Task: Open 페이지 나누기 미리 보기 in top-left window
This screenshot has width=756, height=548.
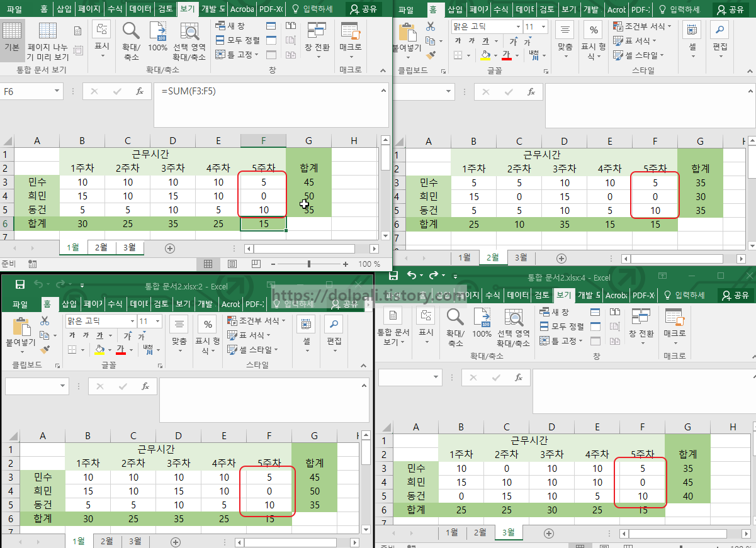Action: point(47,42)
